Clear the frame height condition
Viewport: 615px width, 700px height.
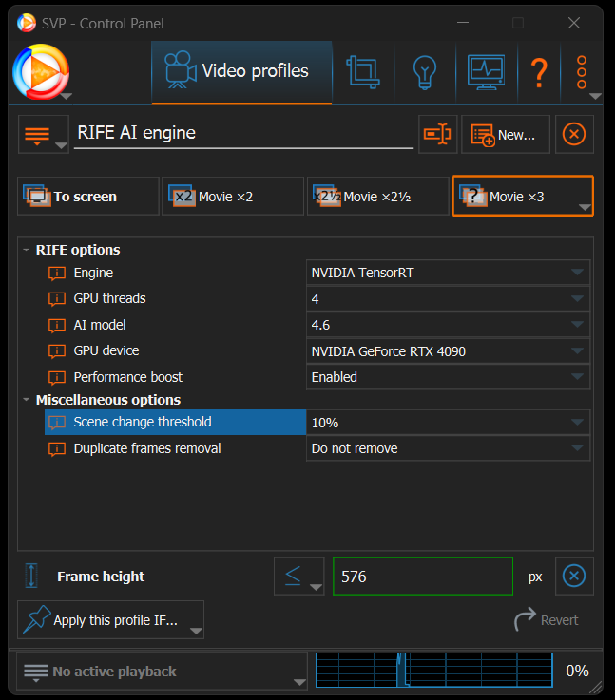574,577
